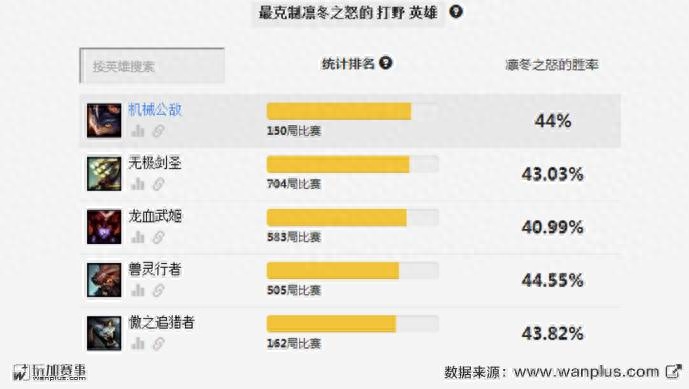689x389 pixels.
Task: Click the link icon under 机械公敌
Action: point(158,131)
